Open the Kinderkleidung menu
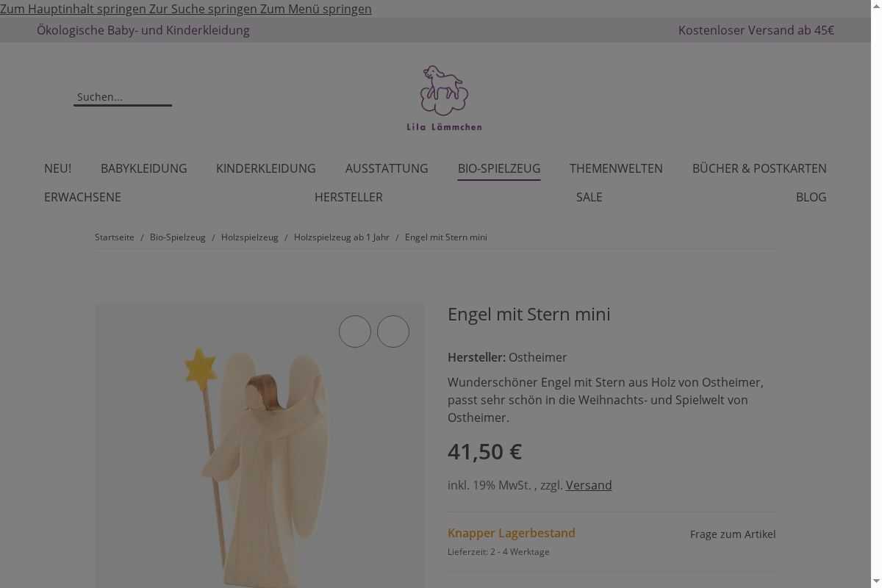Viewport: 882px width, 588px height. [x=265, y=168]
